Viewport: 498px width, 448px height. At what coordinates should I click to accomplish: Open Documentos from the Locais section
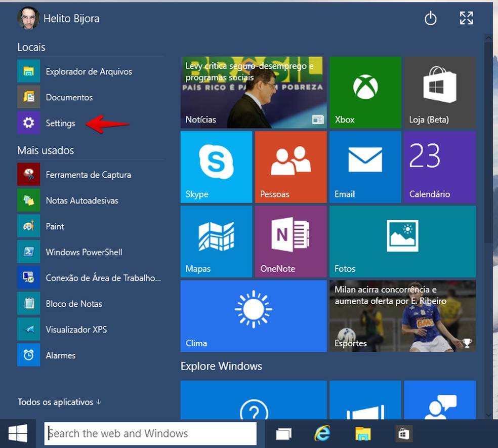69,97
